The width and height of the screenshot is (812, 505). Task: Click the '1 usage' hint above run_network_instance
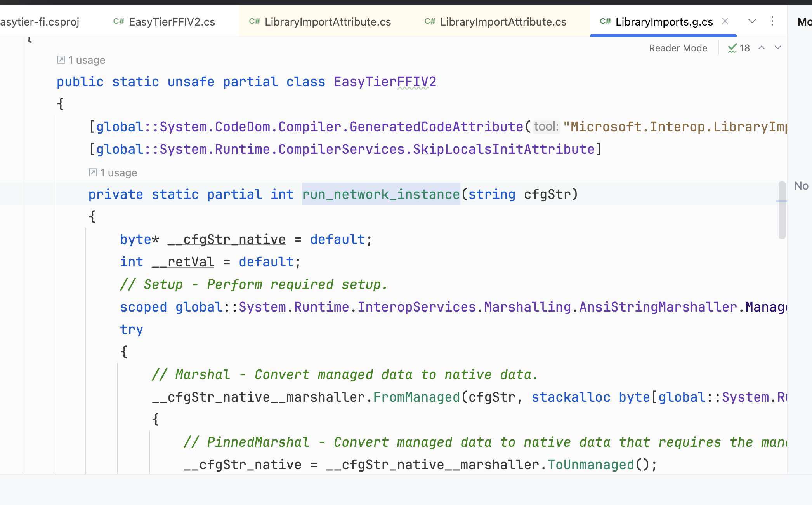(x=118, y=173)
